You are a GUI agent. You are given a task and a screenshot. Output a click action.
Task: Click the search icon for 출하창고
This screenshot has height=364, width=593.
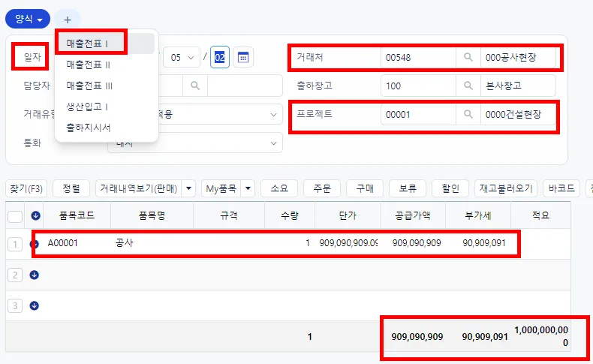click(x=468, y=86)
